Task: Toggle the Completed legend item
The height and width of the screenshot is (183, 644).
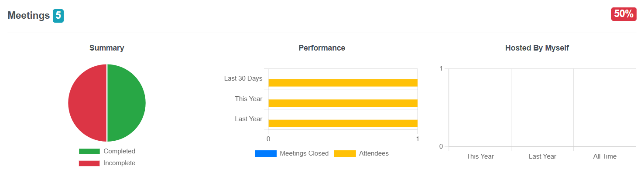Action: point(107,151)
